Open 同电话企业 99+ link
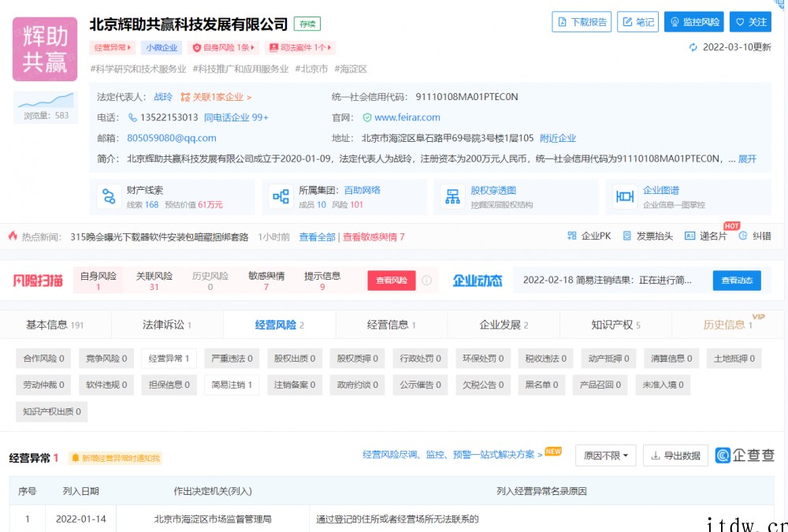The width and height of the screenshot is (788, 532). [236, 117]
